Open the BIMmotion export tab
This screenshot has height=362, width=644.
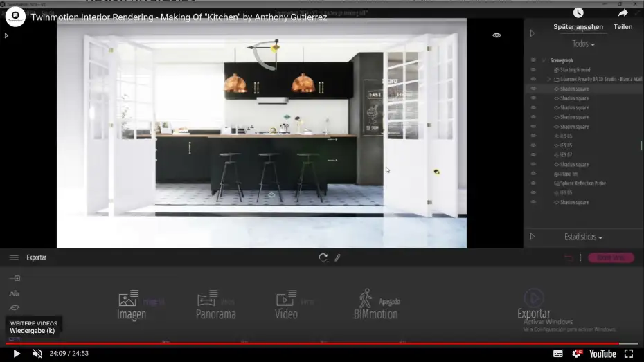click(x=376, y=314)
